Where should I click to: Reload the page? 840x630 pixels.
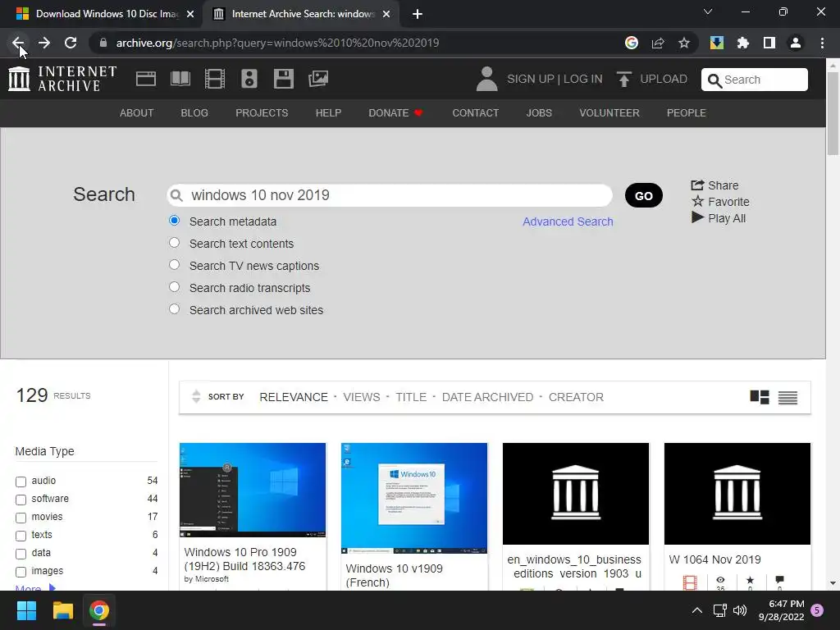coord(71,43)
